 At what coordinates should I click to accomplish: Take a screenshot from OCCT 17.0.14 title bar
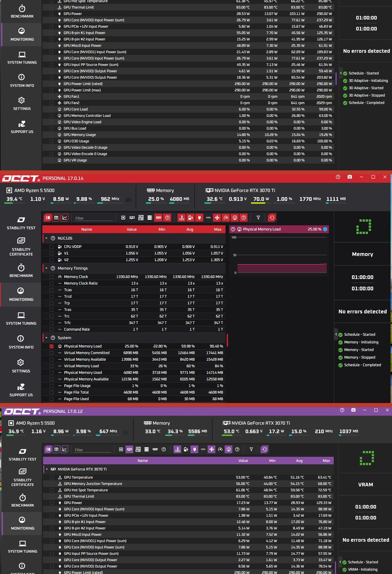[350, 177]
